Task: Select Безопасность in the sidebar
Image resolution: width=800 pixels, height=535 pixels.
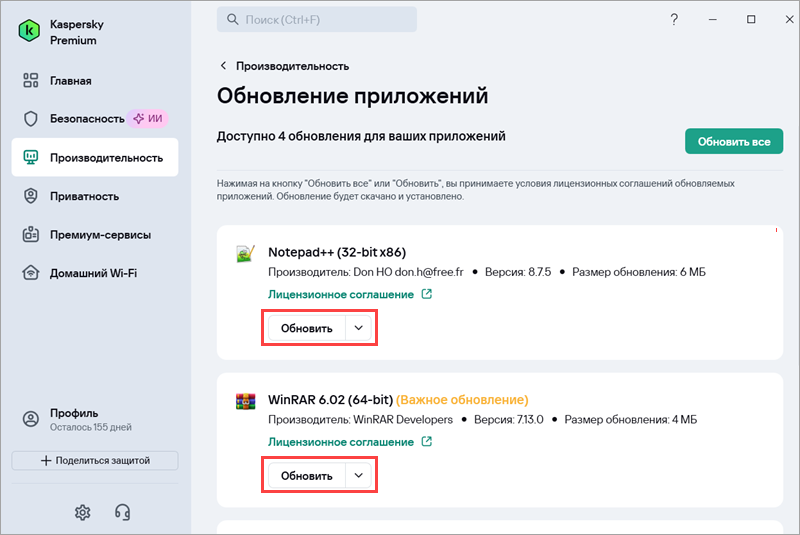Action: [x=95, y=119]
